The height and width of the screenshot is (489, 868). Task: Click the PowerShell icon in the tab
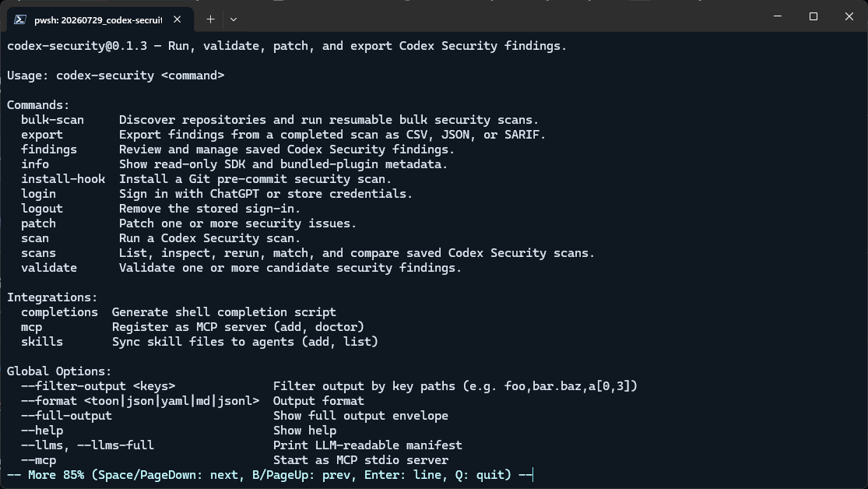(x=20, y=19)
